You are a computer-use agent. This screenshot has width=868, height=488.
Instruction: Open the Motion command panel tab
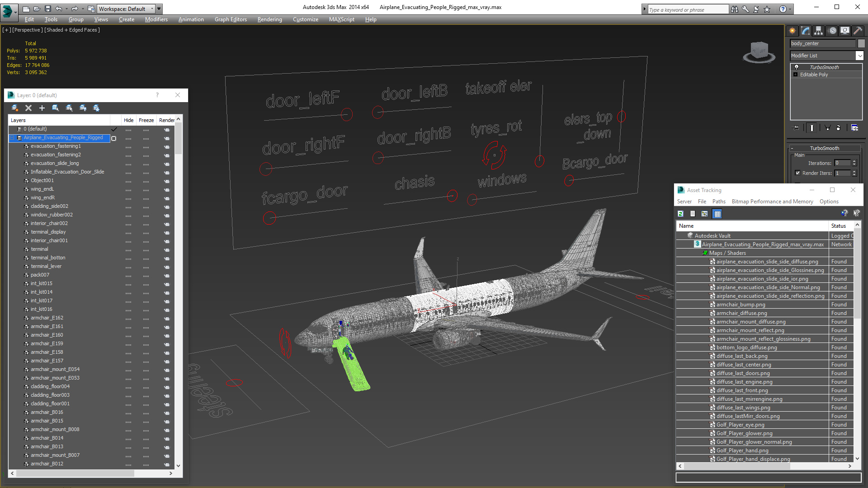coord(832,31)
